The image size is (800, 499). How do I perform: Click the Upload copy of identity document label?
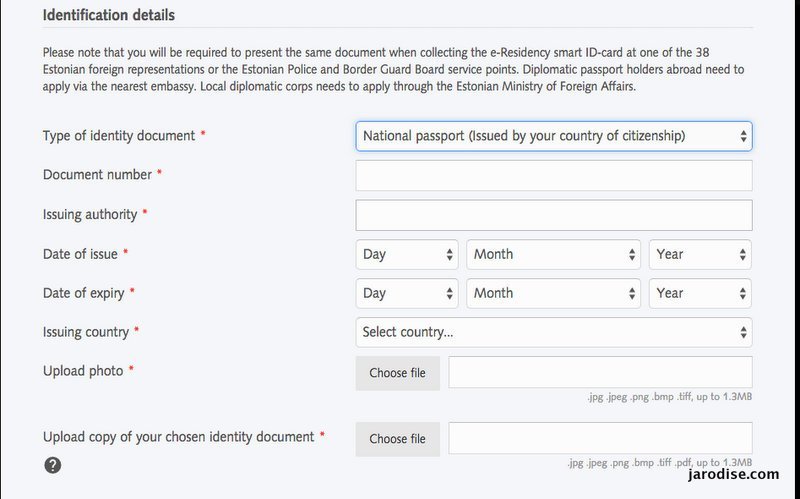point(179,437)
